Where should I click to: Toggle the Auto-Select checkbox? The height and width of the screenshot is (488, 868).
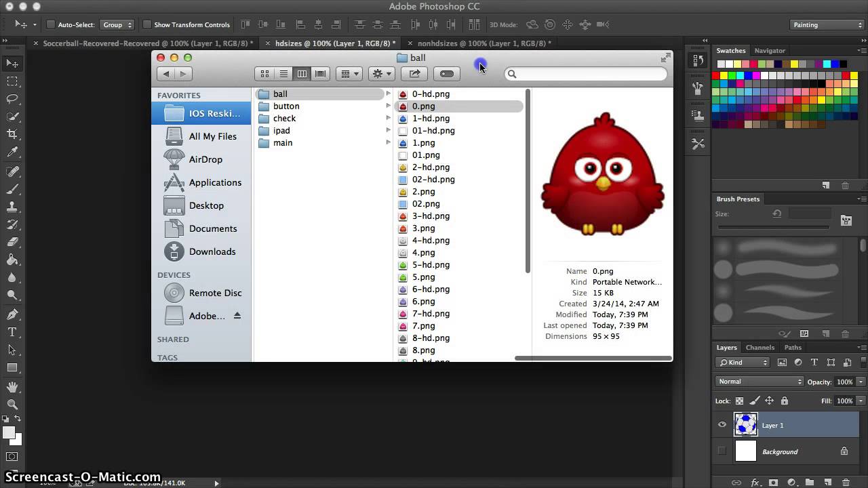click(50, 24)
